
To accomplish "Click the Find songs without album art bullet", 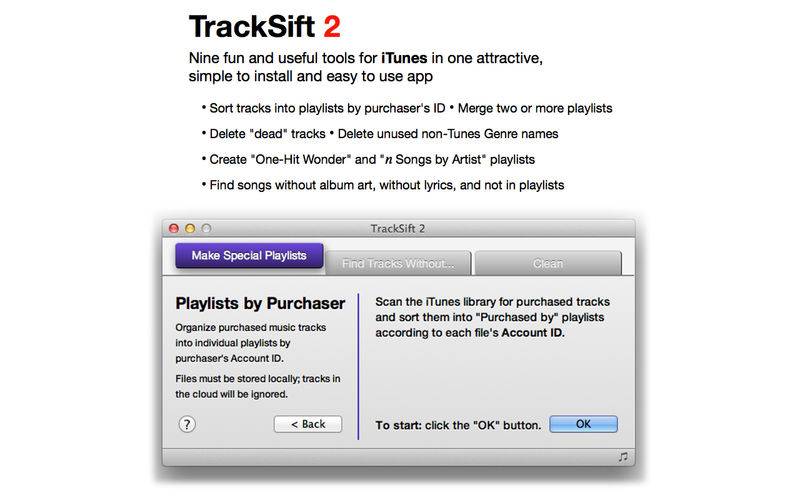I will pos(383,185).
